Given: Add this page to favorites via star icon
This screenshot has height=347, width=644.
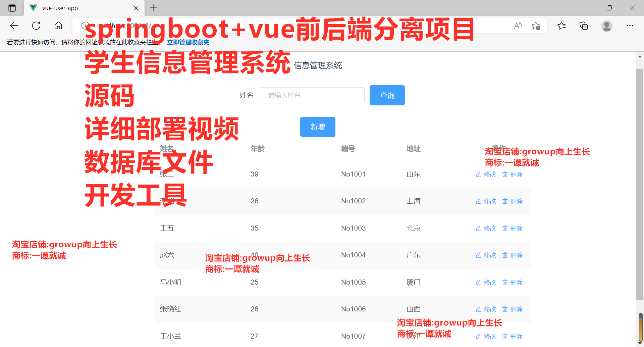Looking at the screenshot, I should [536, 26].
